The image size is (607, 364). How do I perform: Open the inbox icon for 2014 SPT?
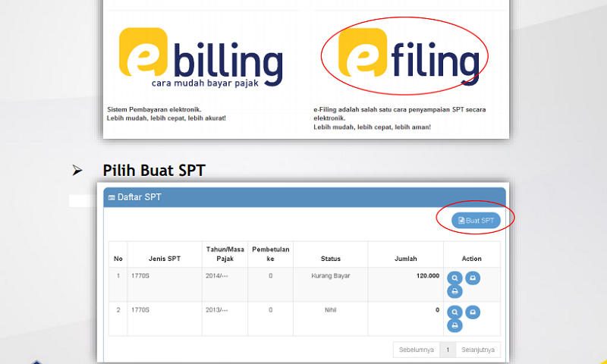[x=472, y=278]
